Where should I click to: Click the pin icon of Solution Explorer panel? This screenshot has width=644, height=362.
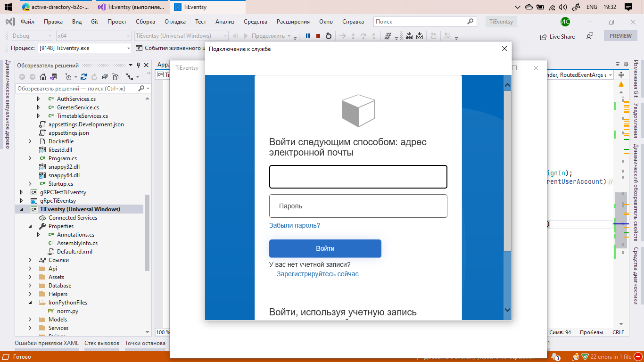pyautogui.click(x=138, y=66)
